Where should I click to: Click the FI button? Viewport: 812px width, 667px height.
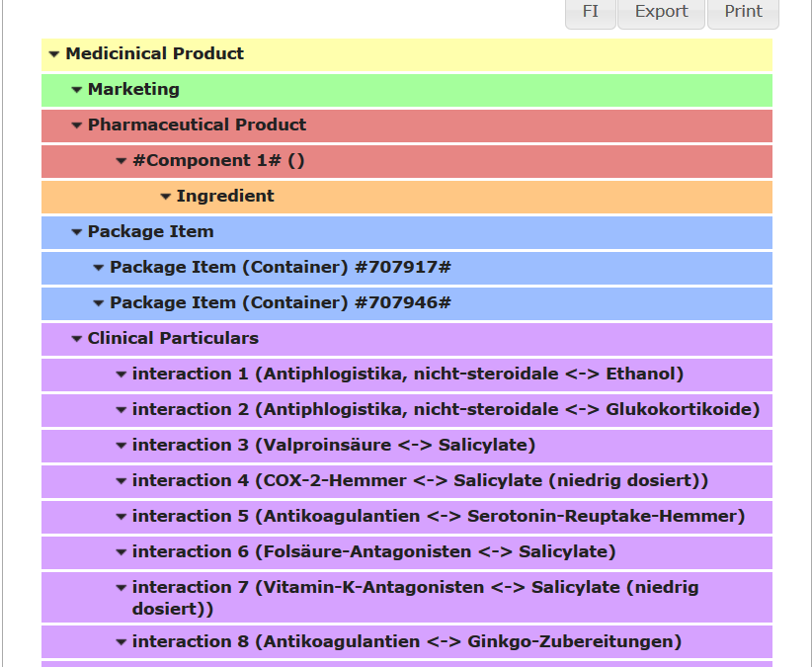point(591,12)
